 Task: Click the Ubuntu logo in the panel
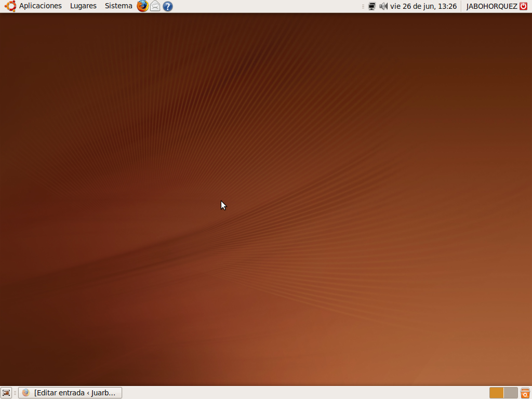pos(10,6)
